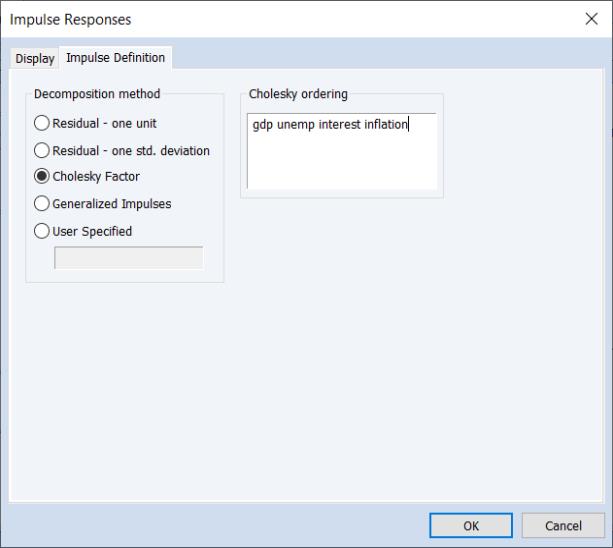613x548 pixels.
Task: Enable Generalized Impulses decomposition
Action: click(42, 204)
